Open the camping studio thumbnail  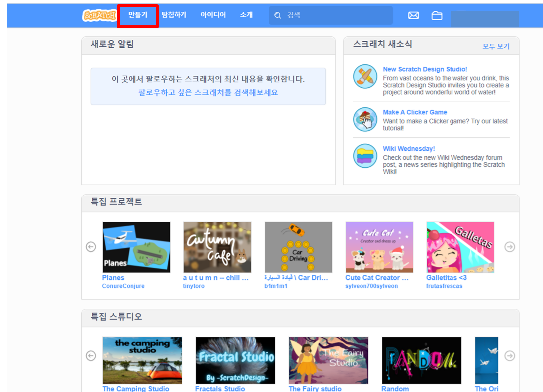click(142, 360)
